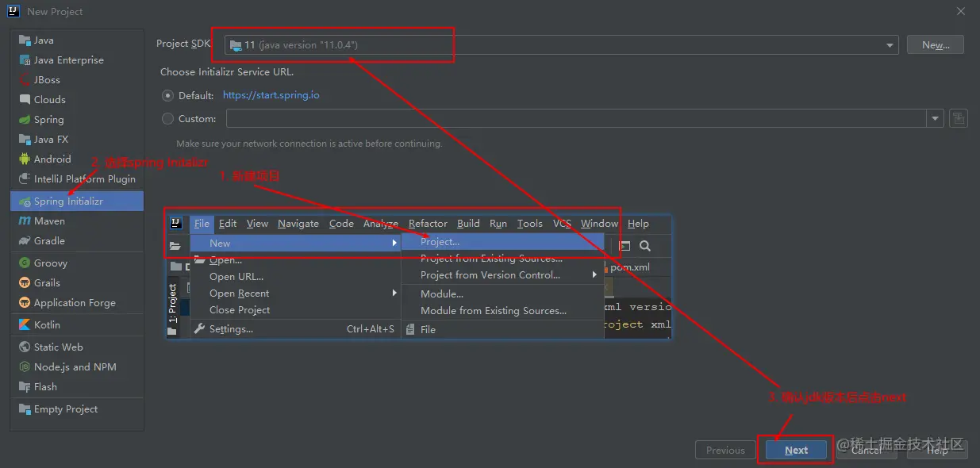Open the Run menu
This screenshot has width=980, height=468.
click(x=498, y=224)
